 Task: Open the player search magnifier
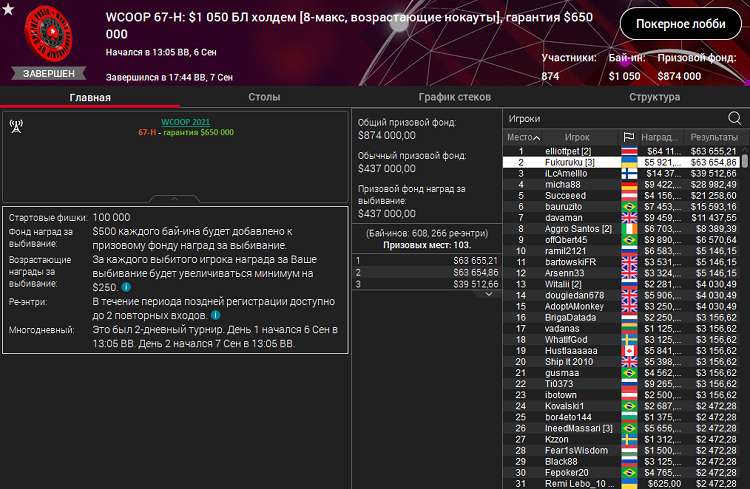tap(735, 118)
